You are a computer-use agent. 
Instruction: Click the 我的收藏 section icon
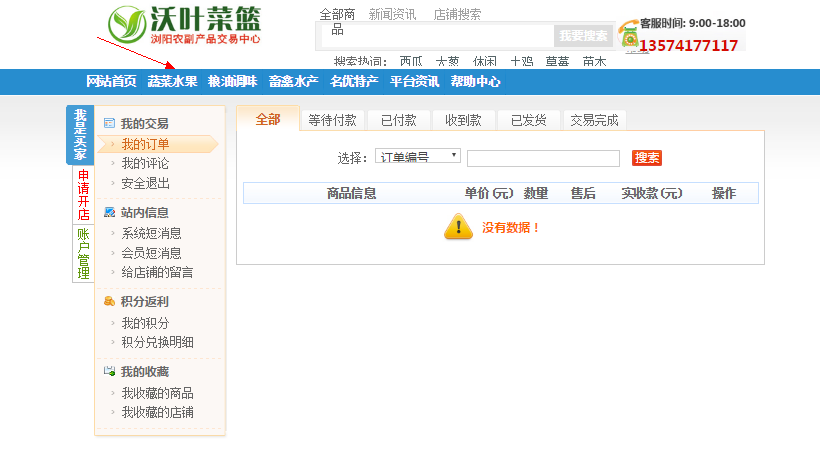[109, 371]
